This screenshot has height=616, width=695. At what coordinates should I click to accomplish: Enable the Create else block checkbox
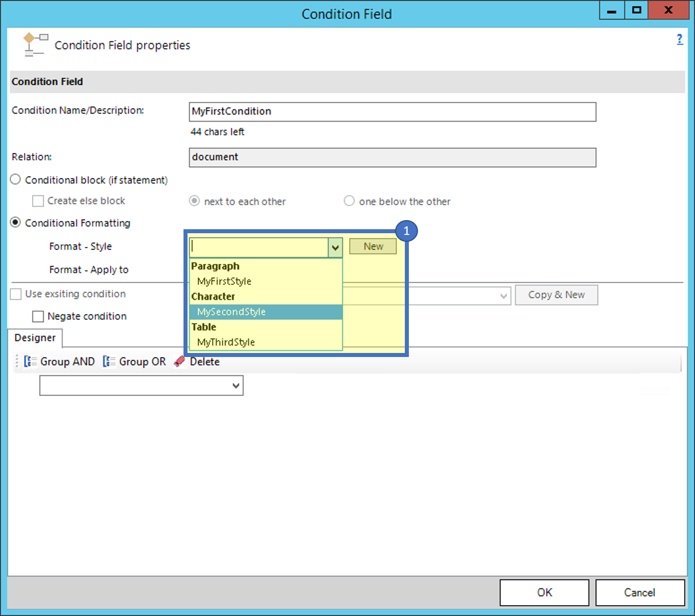coord(38,201)
